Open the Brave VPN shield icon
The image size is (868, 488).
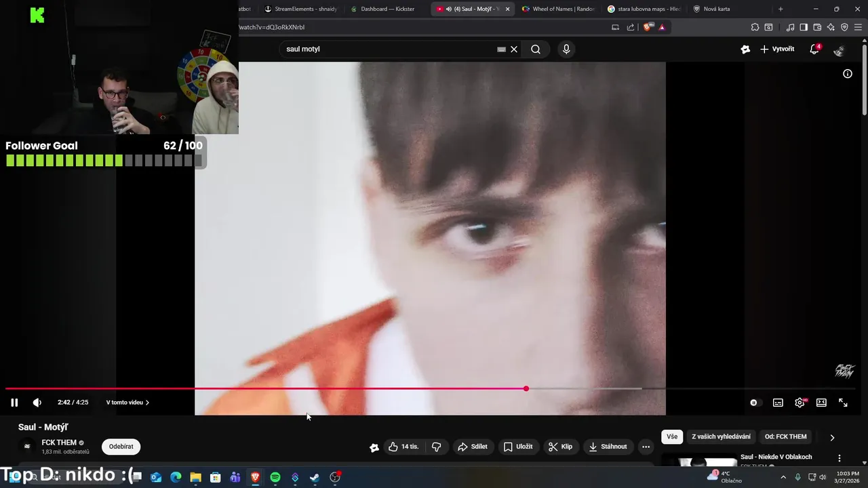tap(844, 27)
